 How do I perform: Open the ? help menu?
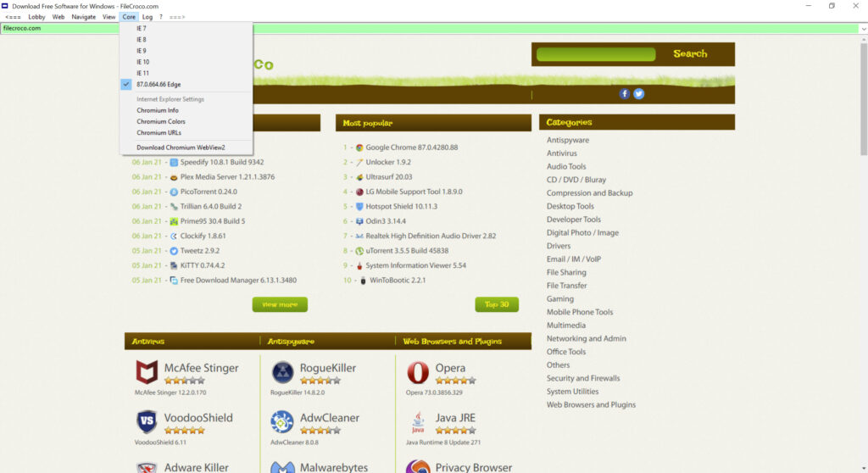point(161,17)
